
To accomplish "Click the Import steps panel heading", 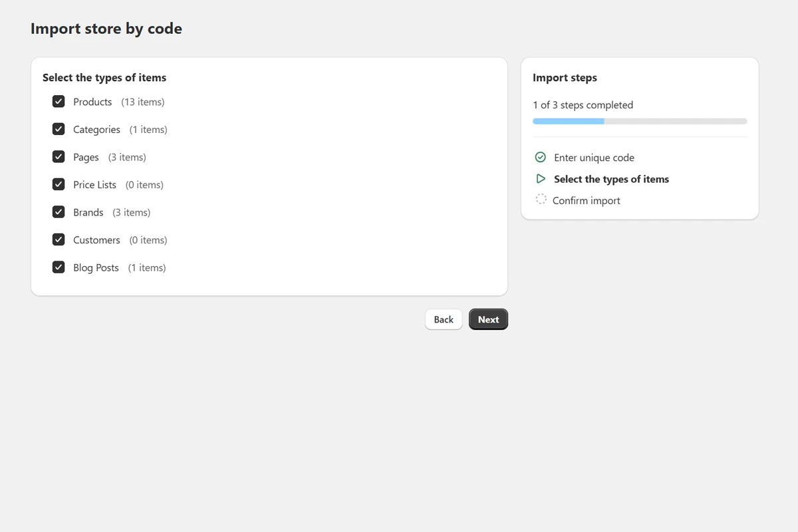I will pos(565,77).
